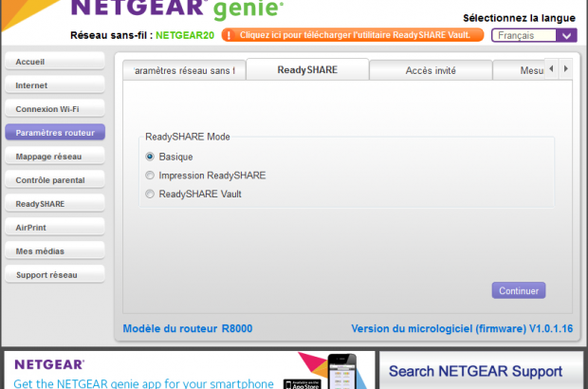The height and width of the screenshot is (389, 588).
Task: Open the Mappage réseau section
Action: point(54,157)
